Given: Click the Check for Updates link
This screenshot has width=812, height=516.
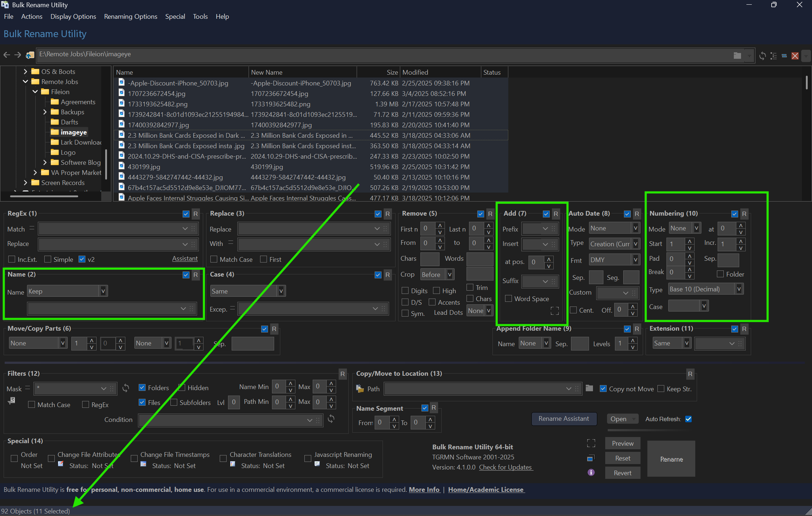Looking at the screenshot, I should (505, 467).
